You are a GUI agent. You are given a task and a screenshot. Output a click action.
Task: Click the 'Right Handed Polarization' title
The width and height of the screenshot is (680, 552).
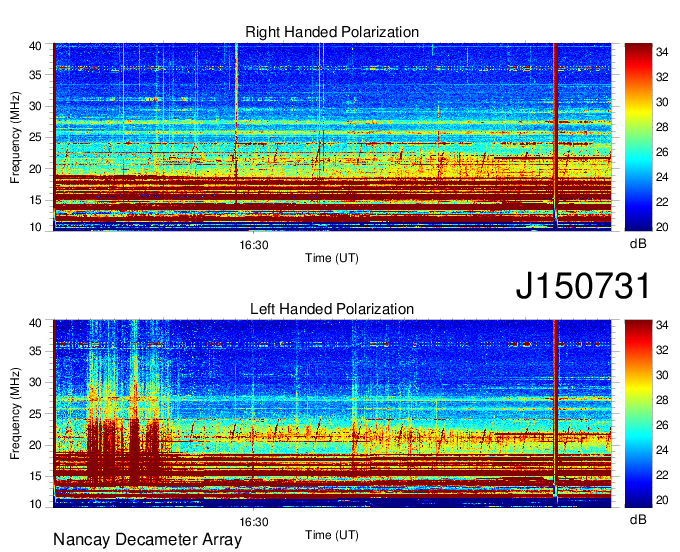tap(332, 32)
